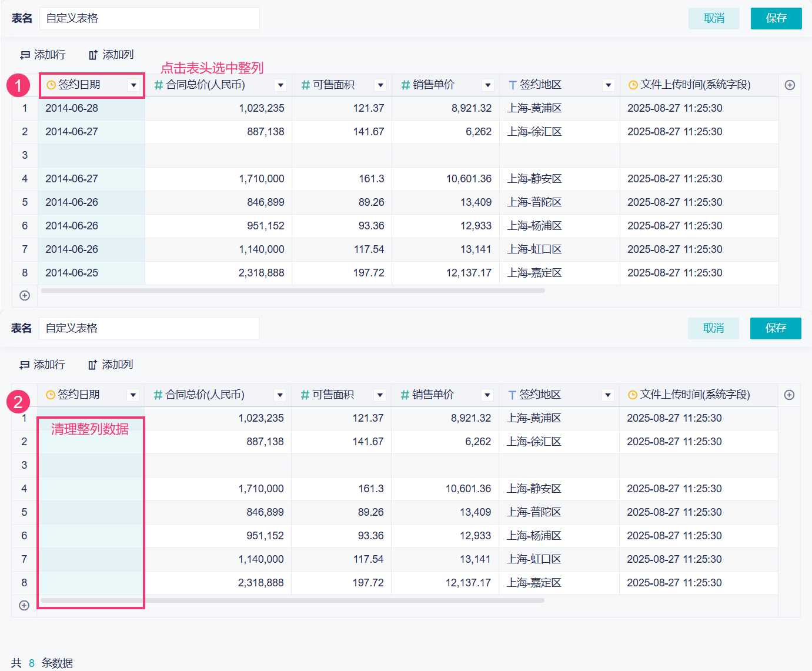This screenshot has height=671, width=812.
Task: Click the add row plus icon below lower table
Action: tap(24, 606)
